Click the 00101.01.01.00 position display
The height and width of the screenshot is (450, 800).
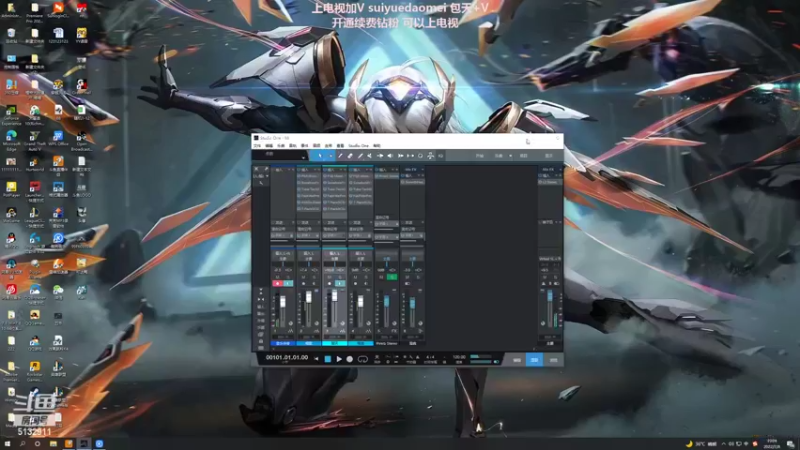tap(287, 357)
